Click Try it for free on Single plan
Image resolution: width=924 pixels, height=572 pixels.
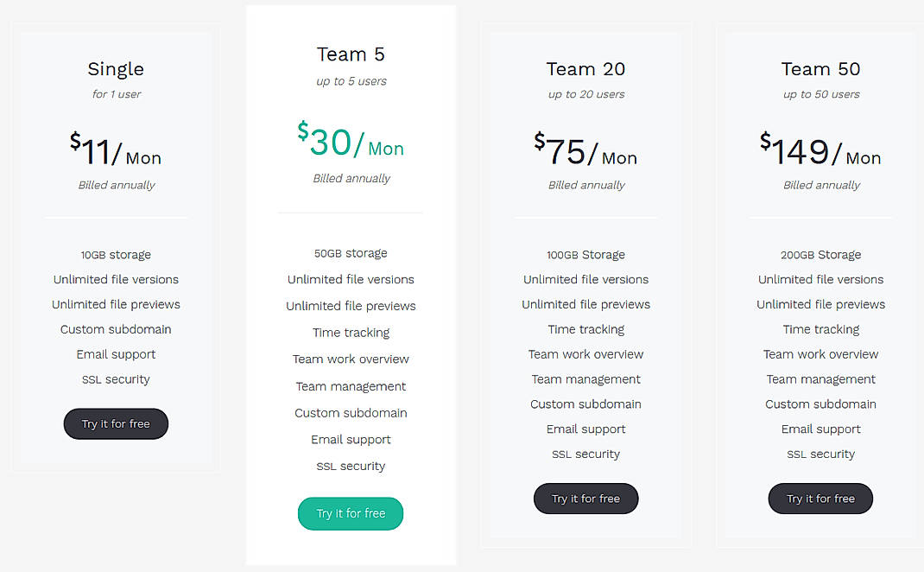(x=116, y=423)
